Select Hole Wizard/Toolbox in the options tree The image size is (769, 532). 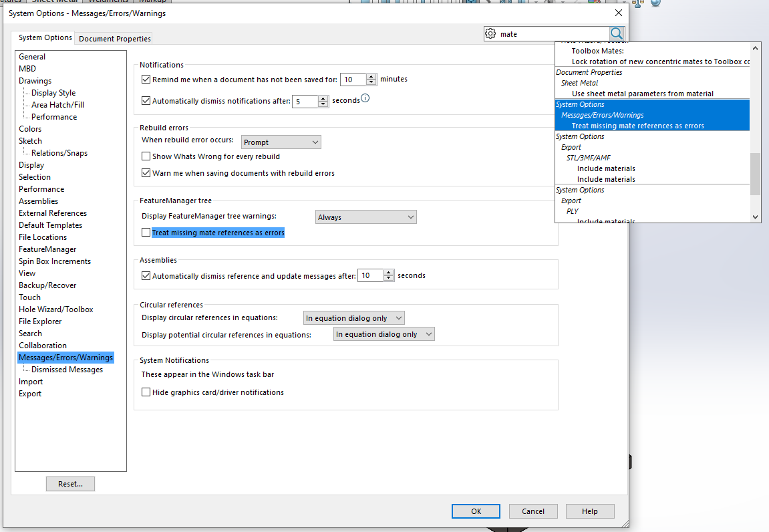(x=56, y=309)
